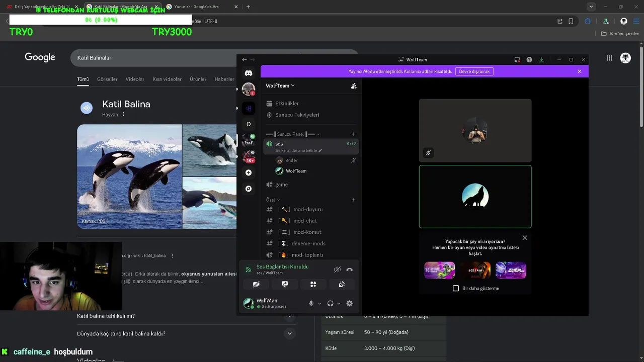
Task: Open Google apps grid icon
Action: pos(609,58)
